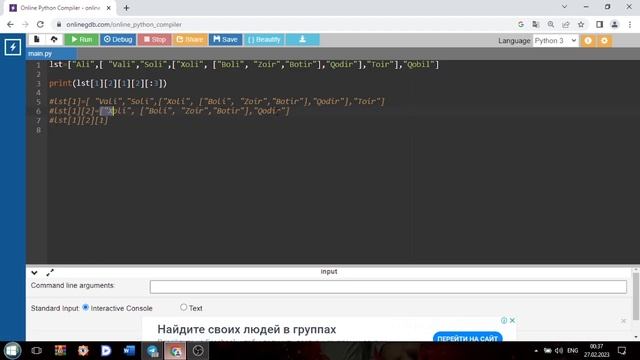The width and height of the screenshot is (640, 360).
Task: Click the Command line arguments field
Action: click(388, 287)
